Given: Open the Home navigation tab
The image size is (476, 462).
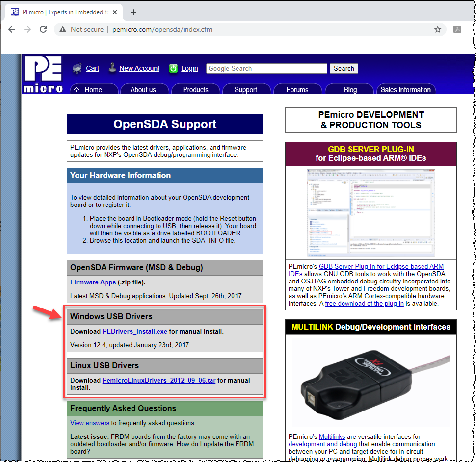Looking at the screenshot, I should coord(94,89).
